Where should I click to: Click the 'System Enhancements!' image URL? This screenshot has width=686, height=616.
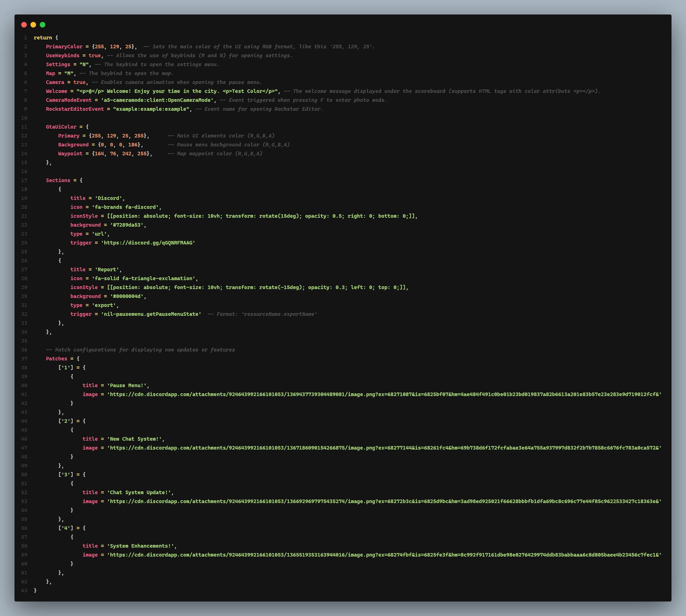384,555
